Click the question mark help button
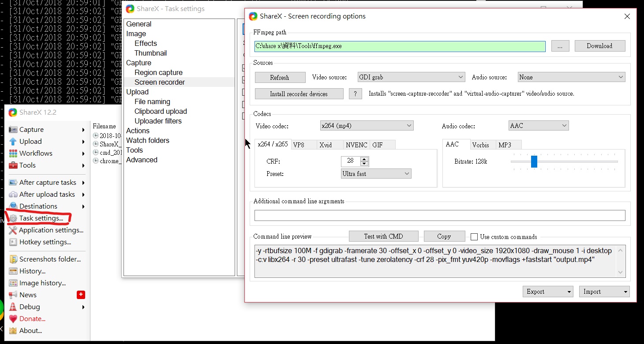Screen dimensions: 644x344 (355, 94)
